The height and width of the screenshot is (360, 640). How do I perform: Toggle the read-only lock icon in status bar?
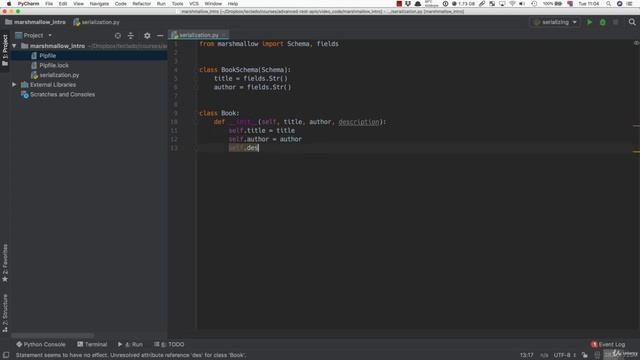[x=584, y=355]
